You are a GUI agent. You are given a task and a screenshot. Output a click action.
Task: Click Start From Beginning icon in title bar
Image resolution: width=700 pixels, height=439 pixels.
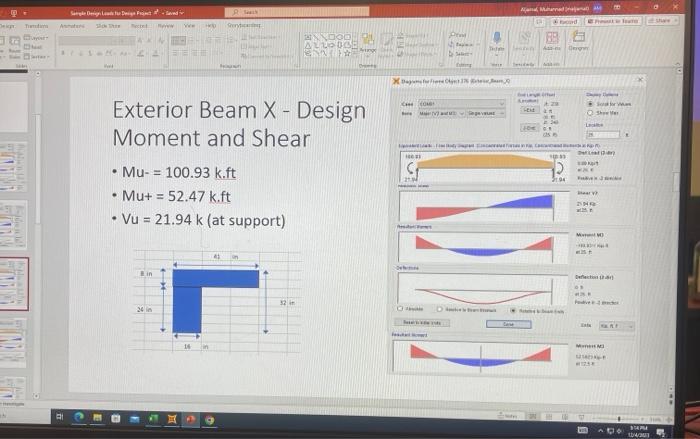14,13
